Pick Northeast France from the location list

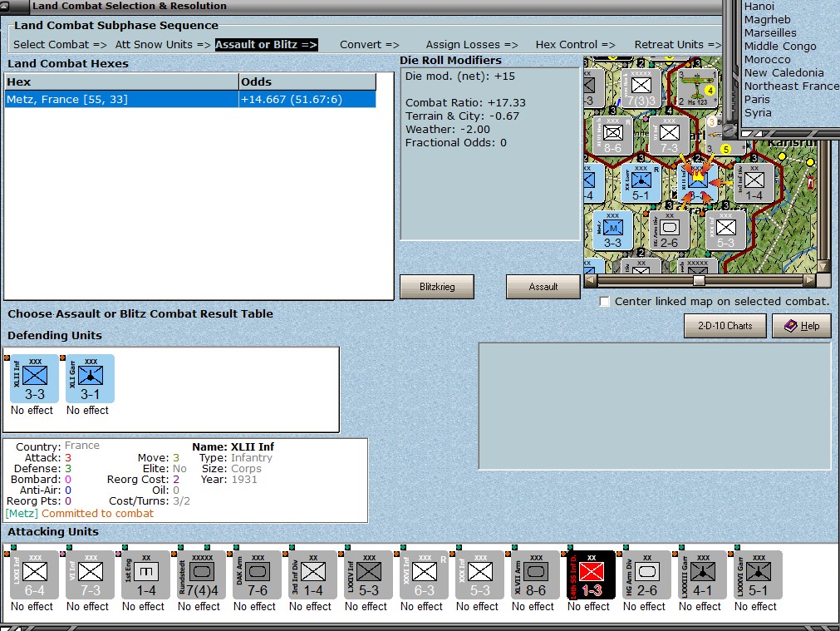[x=791, y=86]
